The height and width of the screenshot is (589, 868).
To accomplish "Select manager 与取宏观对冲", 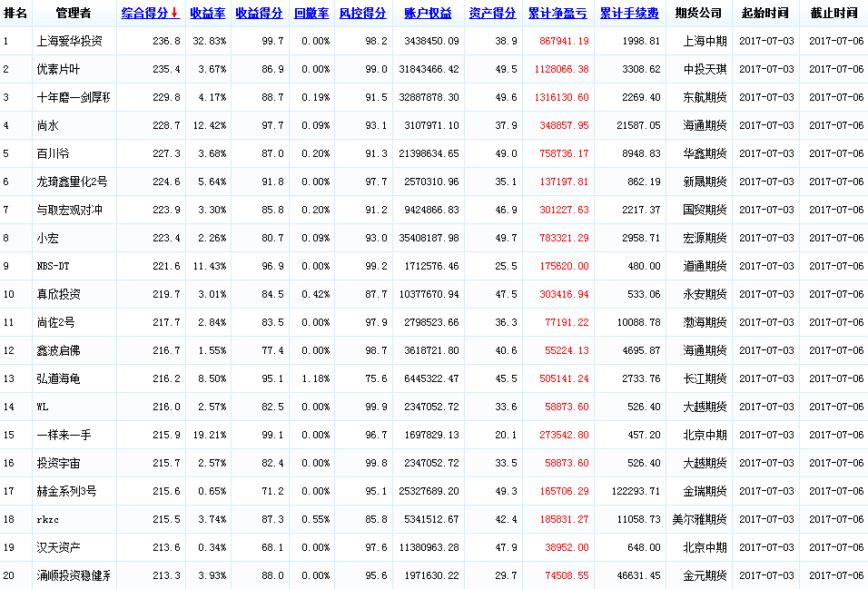I will click(x=69, y=210).
